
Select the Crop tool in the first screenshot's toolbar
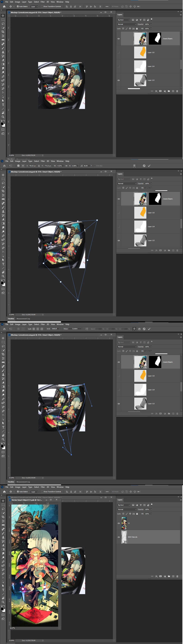pos(3,32)
